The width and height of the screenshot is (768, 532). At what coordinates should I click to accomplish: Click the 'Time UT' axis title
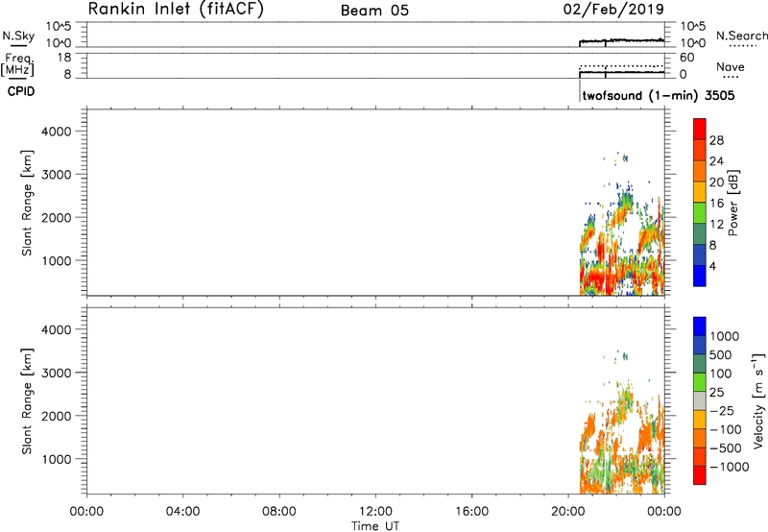pyautogui.click(x=375, y=526)
